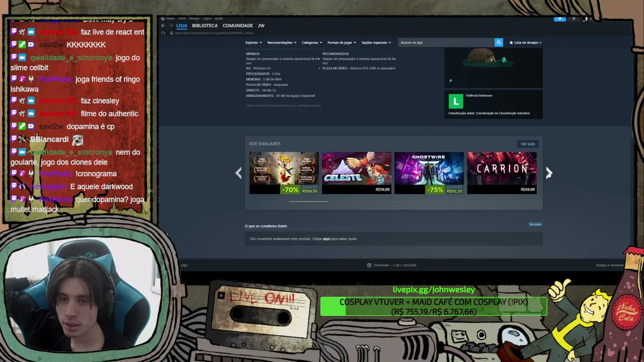Click the Ver tudo button for similar games
The width and height of the screenshot is (644, 362).
pyautogui.click(x=528, y=144)
